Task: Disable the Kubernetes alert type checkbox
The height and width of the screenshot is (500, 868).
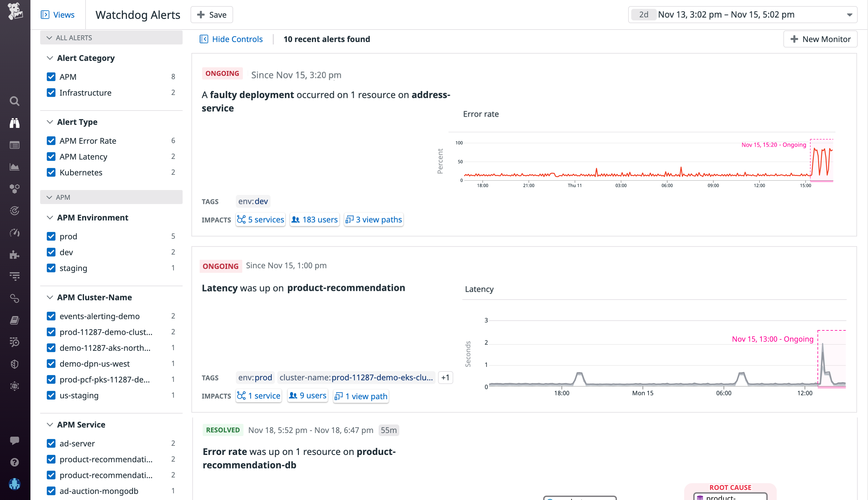Action: point(51,172)
